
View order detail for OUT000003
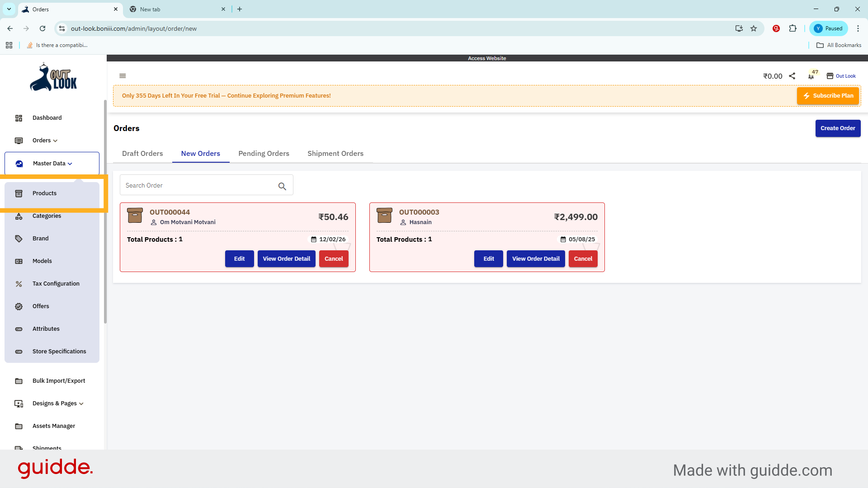click(535, 258)
